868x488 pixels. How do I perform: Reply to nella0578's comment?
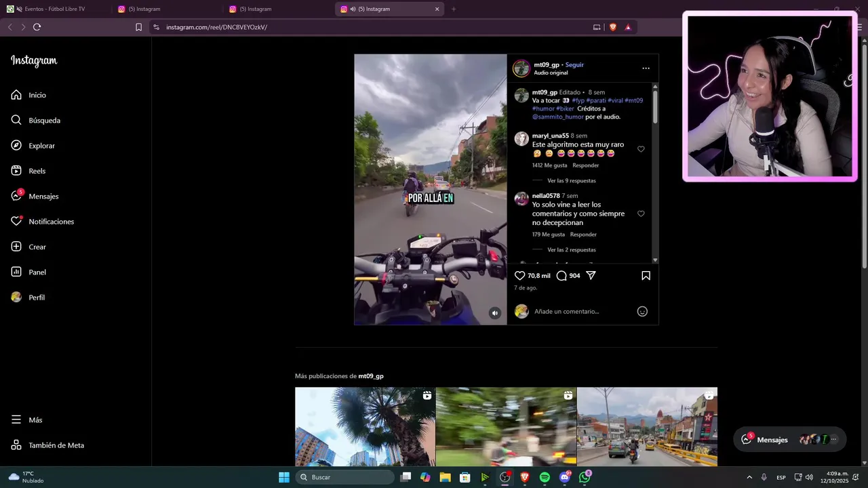(583, 235)
